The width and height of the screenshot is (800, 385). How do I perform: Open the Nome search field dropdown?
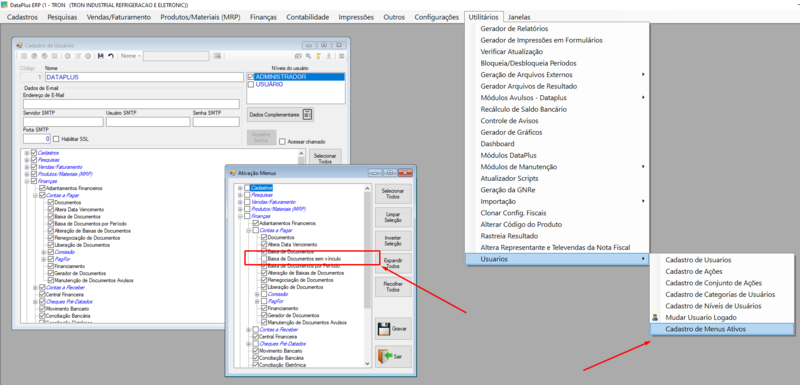139,56
